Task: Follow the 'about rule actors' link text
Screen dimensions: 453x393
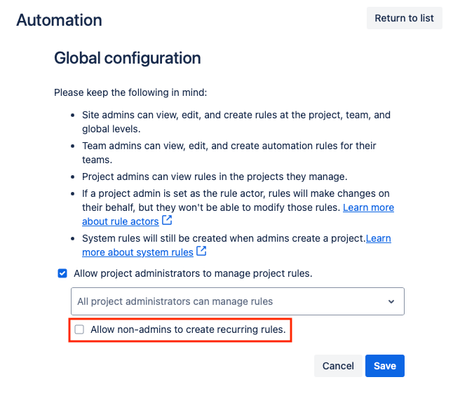Action: click(120, 221)
